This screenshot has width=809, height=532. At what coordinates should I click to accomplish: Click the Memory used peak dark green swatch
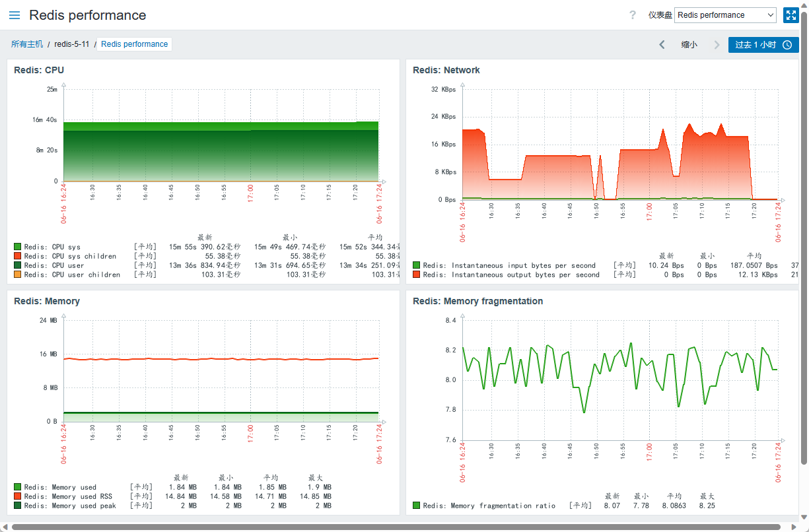[17, 506]
